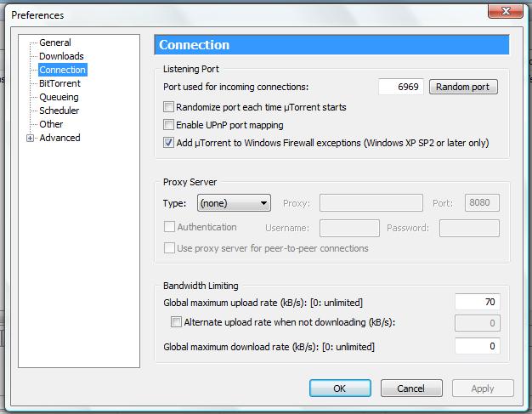Uncheck Add µTorrent to Windows Firewall exceptions

click(168, 143)
